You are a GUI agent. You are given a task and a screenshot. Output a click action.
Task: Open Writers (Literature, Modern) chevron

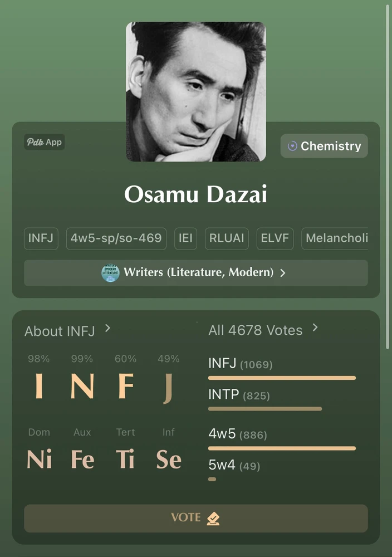click(x=283, y=273)
